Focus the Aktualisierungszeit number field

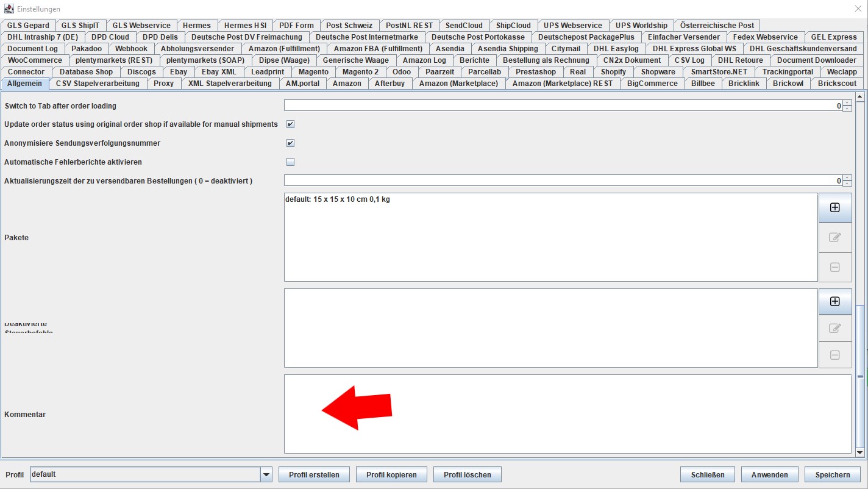tap(563, 180)
